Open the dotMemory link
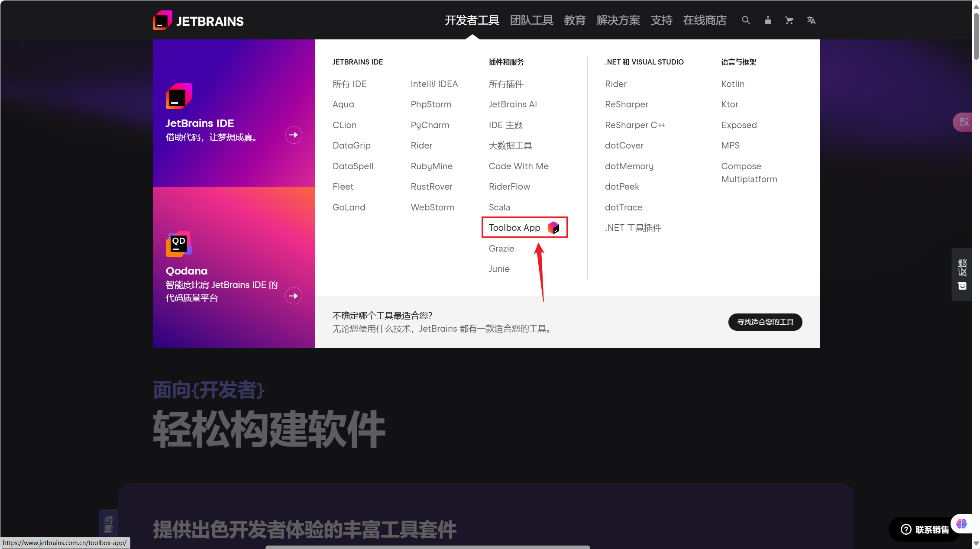Image resolution: width=980 pixels, height=549 pixels. click(629, 166)
